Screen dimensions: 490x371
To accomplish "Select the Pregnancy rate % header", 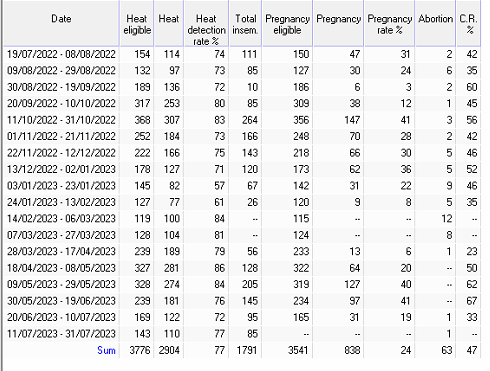I will point(389,23).
